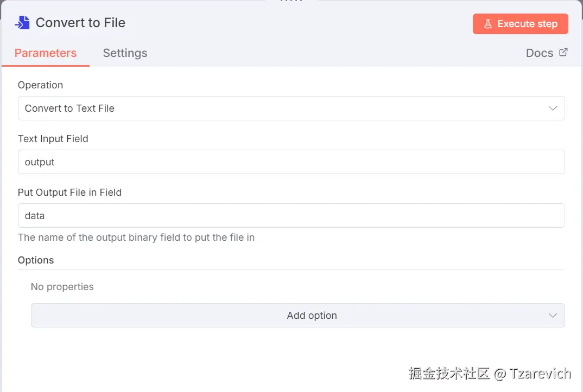This screenshot has height=392, width=583.
Task: Click the flask icon on Execute step
Action: pyautogui.click(x=487, y=24)
